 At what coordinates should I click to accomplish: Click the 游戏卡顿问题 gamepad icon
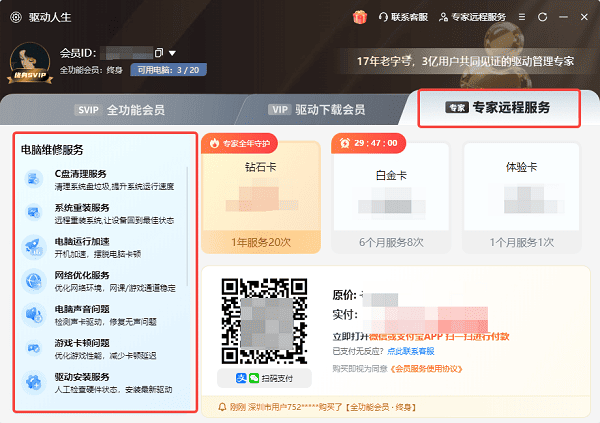click(x=34, y=348)
